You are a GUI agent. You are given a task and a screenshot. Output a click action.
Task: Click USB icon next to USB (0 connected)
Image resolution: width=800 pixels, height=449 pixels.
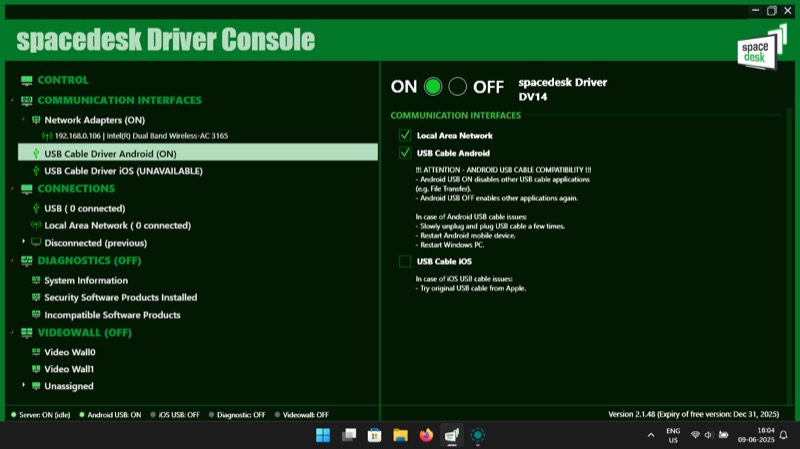36,208
